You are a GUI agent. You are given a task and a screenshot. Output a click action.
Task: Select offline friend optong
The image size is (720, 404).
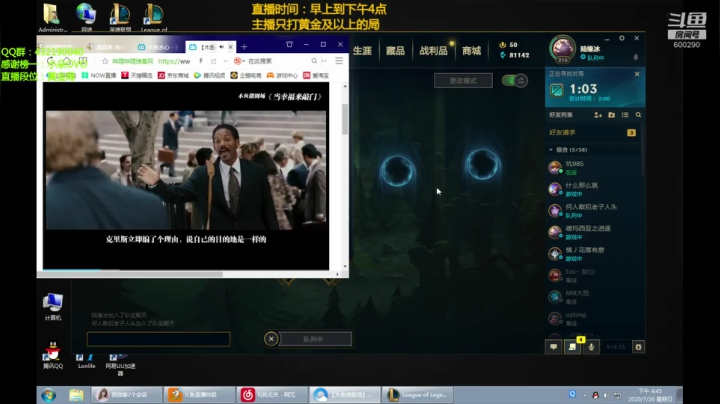pyautogui.click(x=593, y=319)
